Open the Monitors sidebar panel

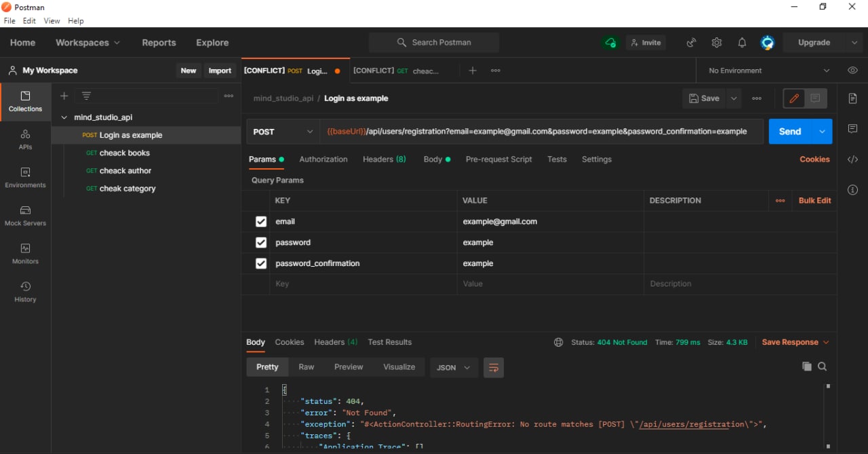25,254
